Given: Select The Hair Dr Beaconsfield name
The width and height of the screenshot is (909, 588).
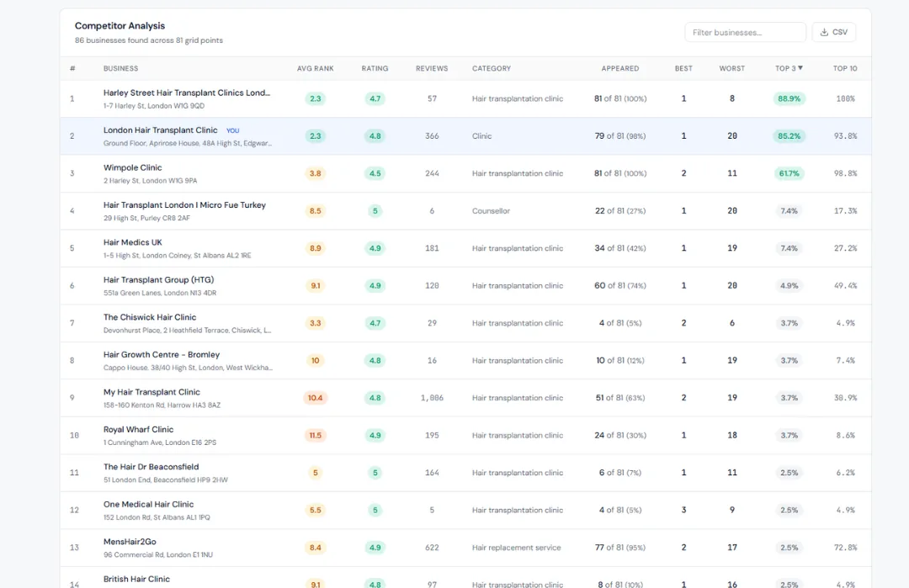Looking at the screenshot, I should click(151, 467).
